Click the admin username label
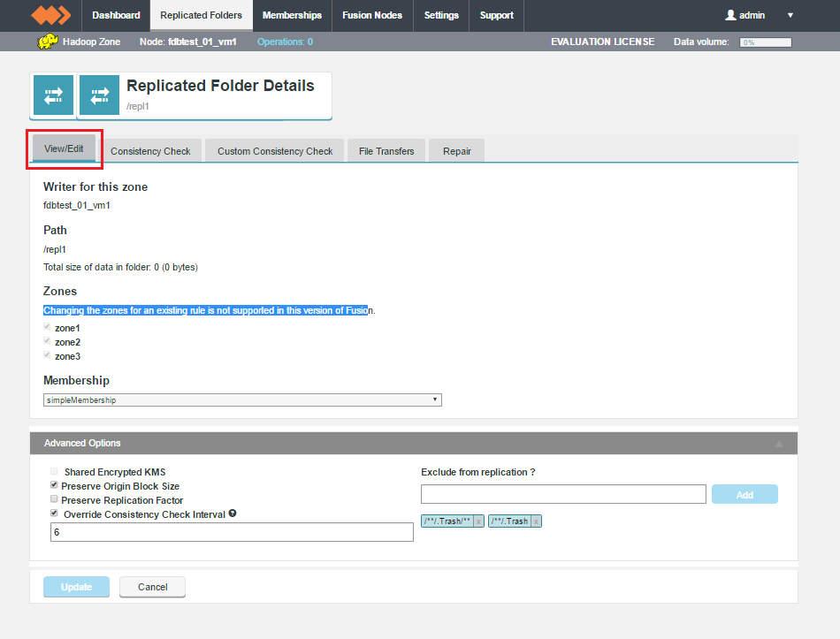The width and height of the screenshot is (840, 639). [752, 15]
